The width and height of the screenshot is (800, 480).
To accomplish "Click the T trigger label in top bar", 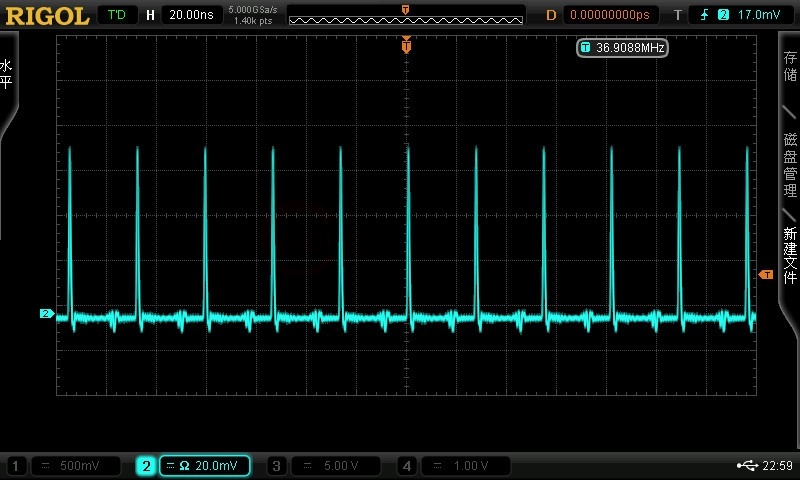I will click(678, 15).
